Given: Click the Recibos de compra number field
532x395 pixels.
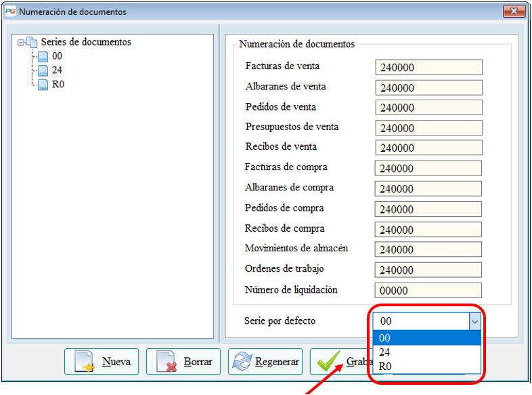Looking at the screenshot, I should click(x=428, y=229).
